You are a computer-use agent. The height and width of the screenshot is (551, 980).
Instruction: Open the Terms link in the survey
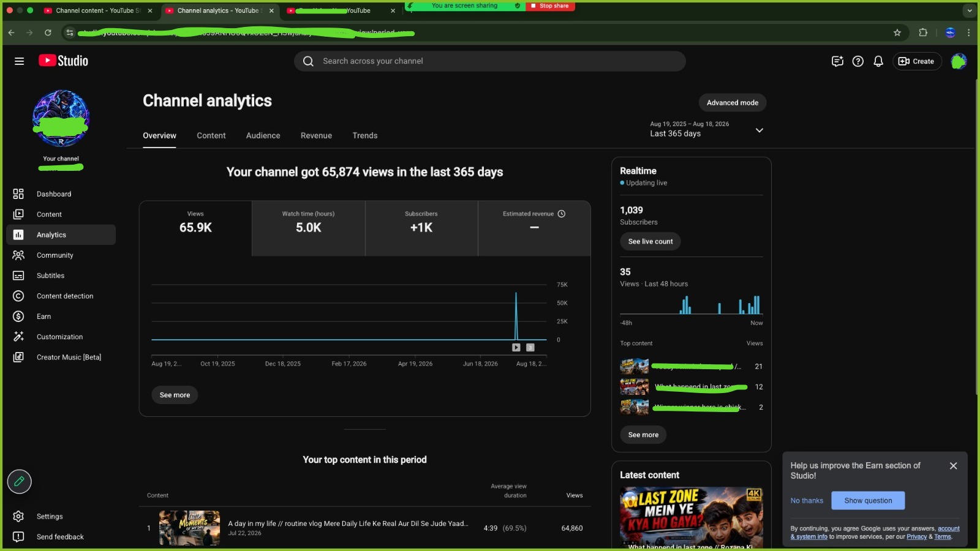[x=943, y=537]
